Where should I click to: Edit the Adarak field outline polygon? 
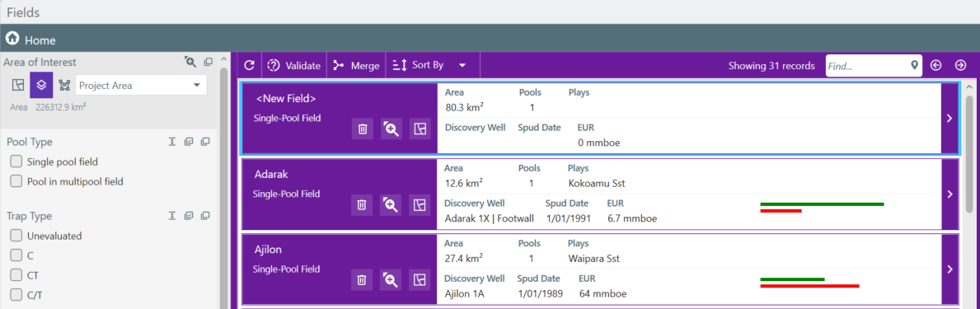pos(420,204)
